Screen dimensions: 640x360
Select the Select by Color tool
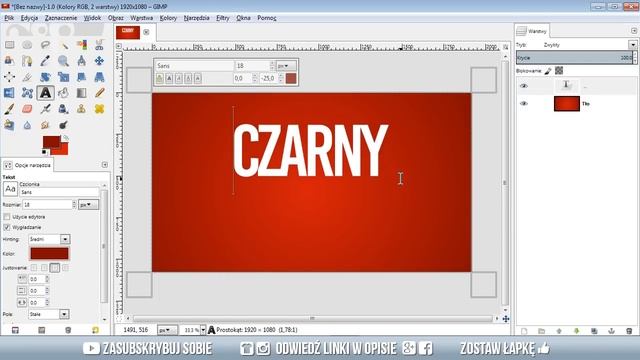(81, 45)
